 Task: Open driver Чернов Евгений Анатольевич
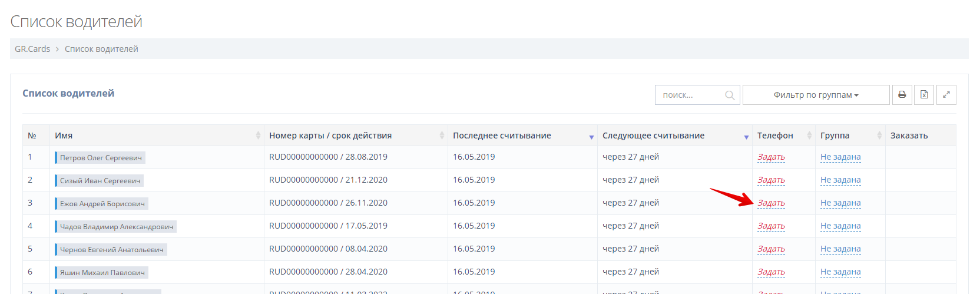click(111, 249)
